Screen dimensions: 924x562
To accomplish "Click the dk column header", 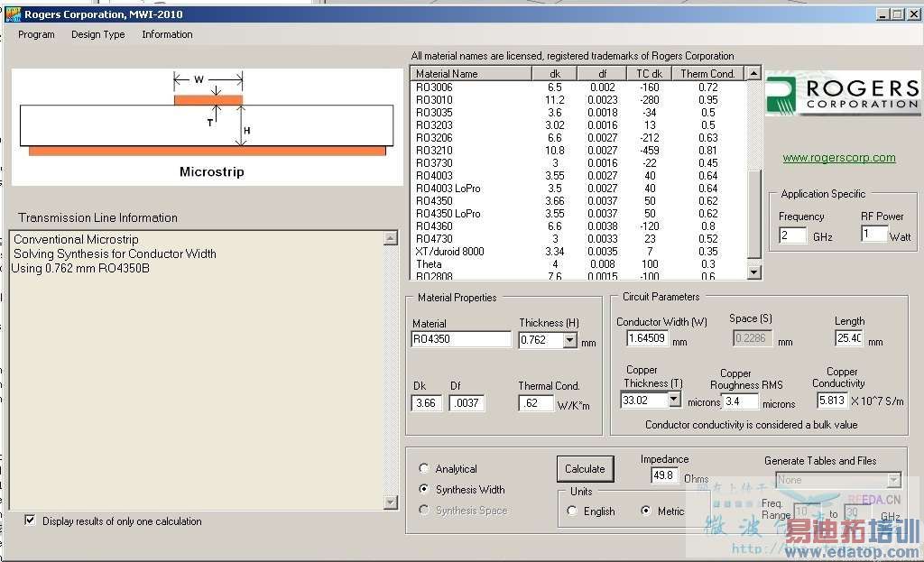I will (554, 74).
